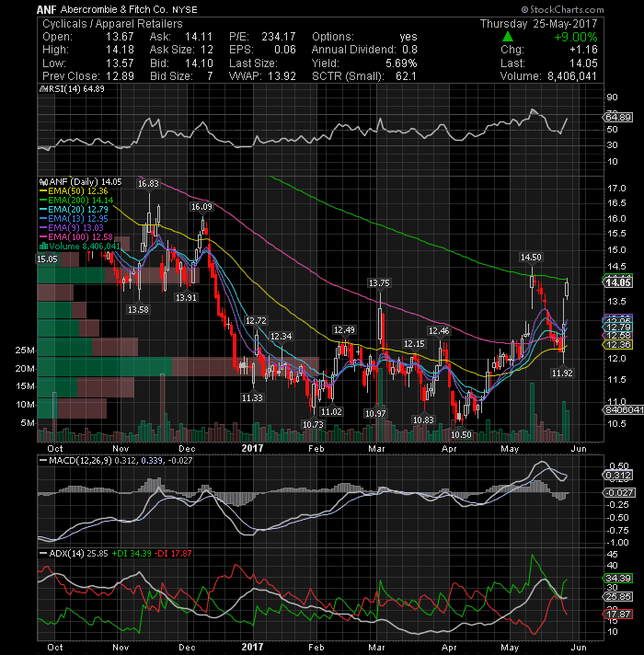Click the EPS value 0.06

[285, 50]
